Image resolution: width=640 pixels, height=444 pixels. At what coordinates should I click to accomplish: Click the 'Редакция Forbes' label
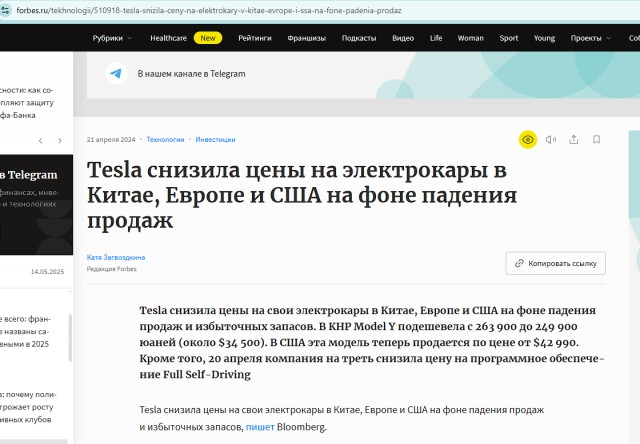[111, 269]
